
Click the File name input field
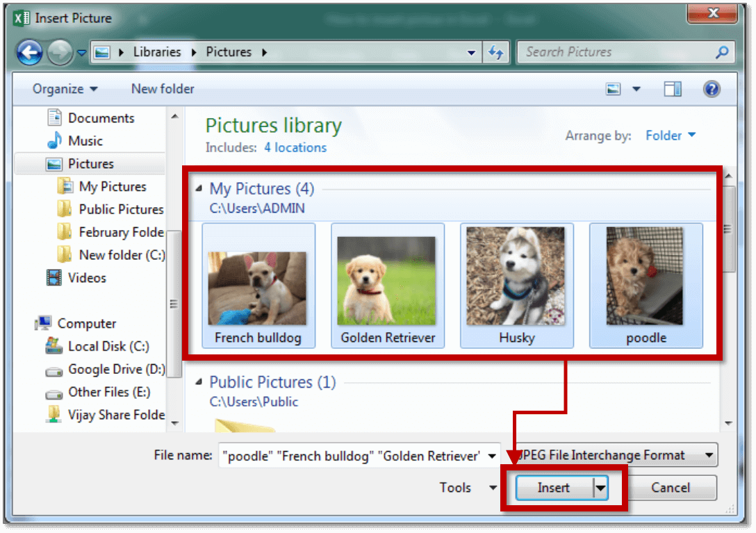(x=352, y=456)
